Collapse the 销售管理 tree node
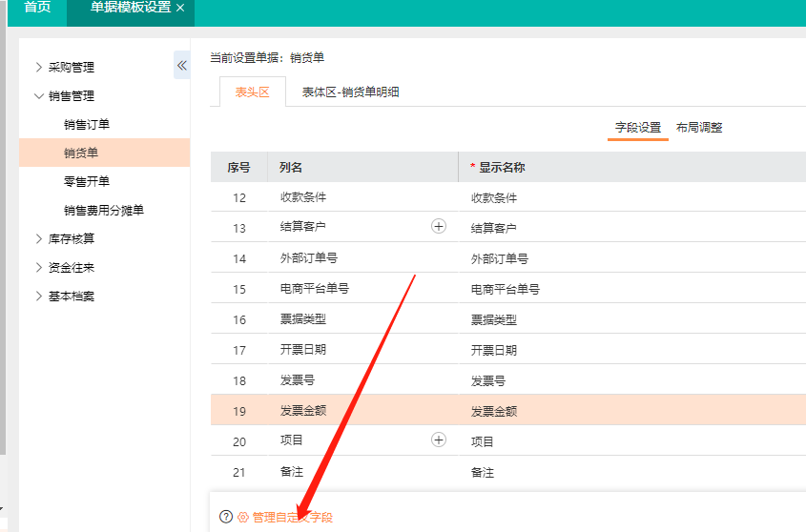Image resolution: width=806 pixels, height=532 pixels. point(39,96)
